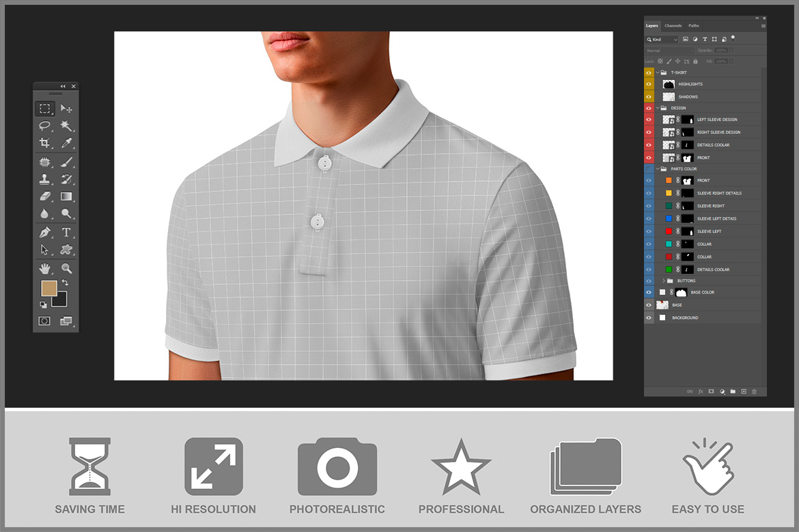Open the tan foreground color swatch
This screenshot has height=532, width=799.
click(48, 288)
